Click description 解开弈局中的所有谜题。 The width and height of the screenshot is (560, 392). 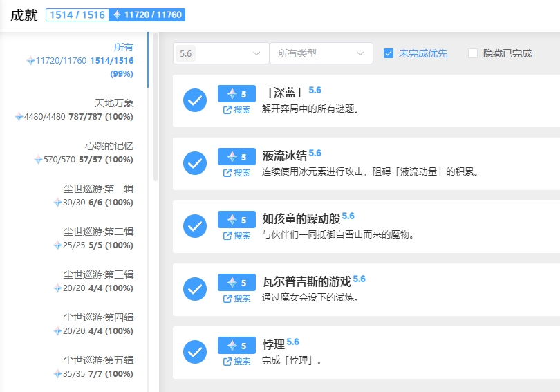point(310,109)
